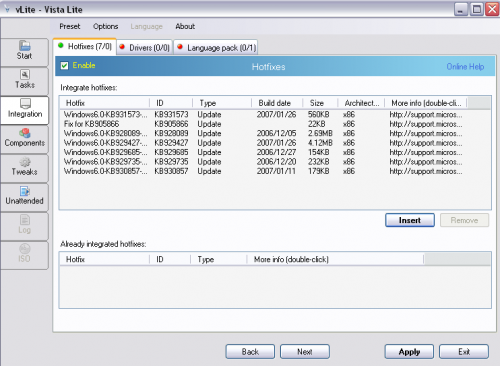Click support link in KB931573 row
Screen dimensions: 500x366
(426, 114)
